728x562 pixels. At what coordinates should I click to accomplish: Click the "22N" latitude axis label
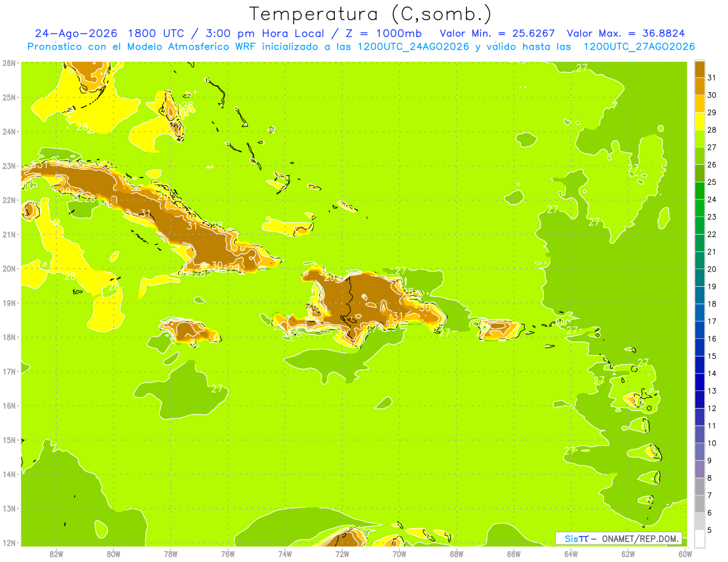pyautogui.click(x=9, y=200)
